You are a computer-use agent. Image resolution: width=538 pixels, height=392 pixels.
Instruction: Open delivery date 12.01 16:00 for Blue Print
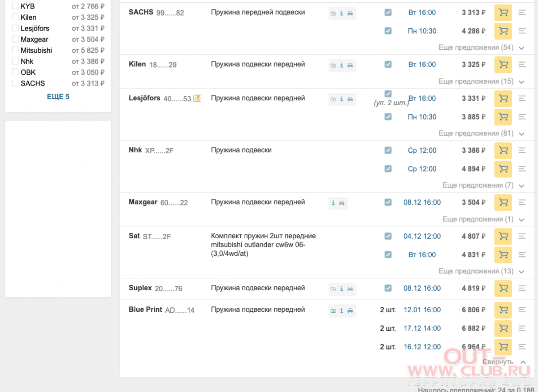(422, 310)
